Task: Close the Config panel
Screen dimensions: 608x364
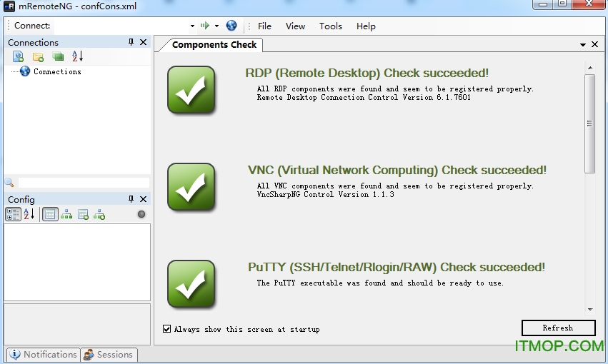Action: pos(143,199)
